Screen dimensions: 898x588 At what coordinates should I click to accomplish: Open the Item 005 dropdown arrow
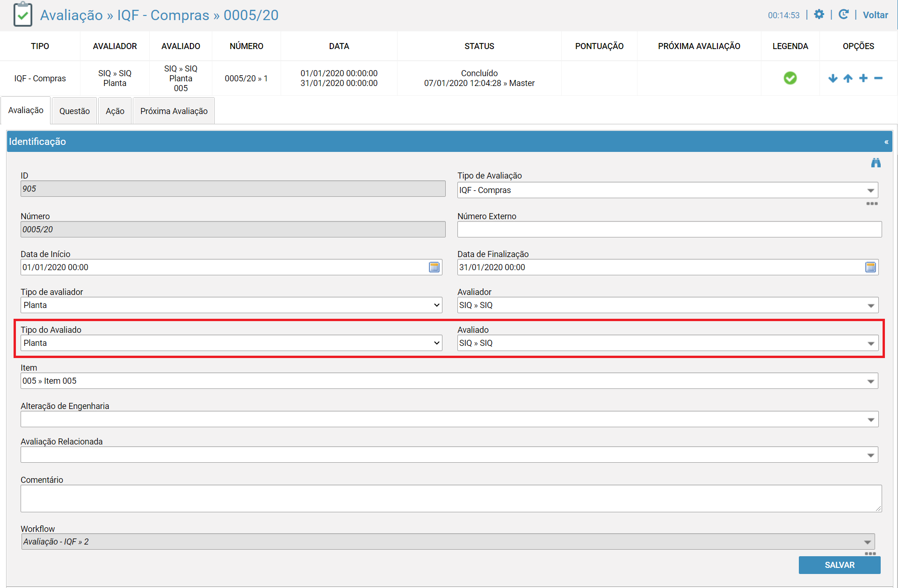tap(870, 381)
